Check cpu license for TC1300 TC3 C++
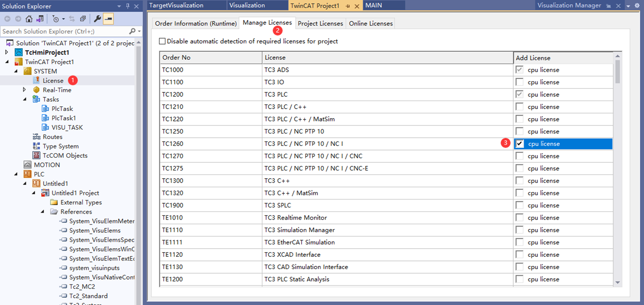Screen dimensions: 644x305 pos(520,180)
